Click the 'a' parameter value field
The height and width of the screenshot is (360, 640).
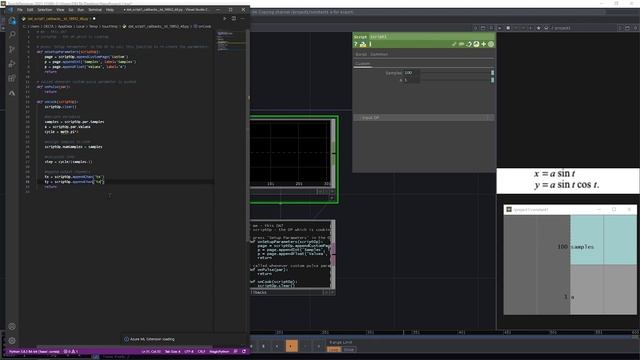411,80
